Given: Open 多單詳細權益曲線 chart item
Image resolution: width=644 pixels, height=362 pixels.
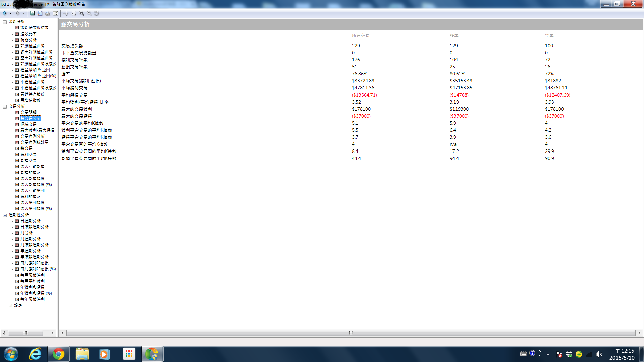Looking at the screenshot, I should (36, 52).
